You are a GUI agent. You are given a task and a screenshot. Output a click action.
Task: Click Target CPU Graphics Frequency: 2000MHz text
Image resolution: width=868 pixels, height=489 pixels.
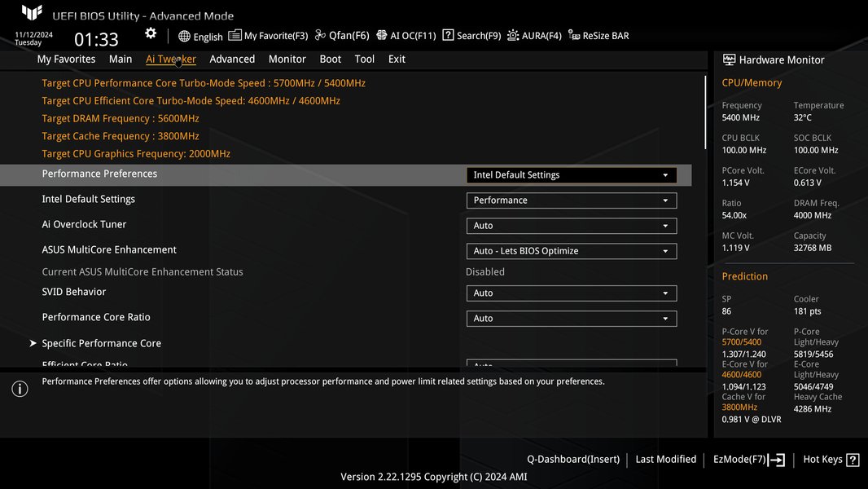tap(136, 154)
